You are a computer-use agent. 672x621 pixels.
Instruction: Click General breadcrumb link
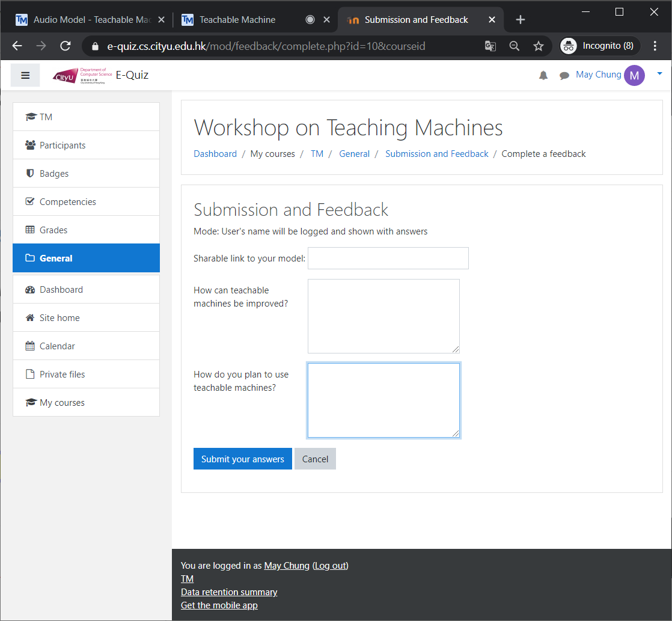pyautogui.click(x=354, y=154)
